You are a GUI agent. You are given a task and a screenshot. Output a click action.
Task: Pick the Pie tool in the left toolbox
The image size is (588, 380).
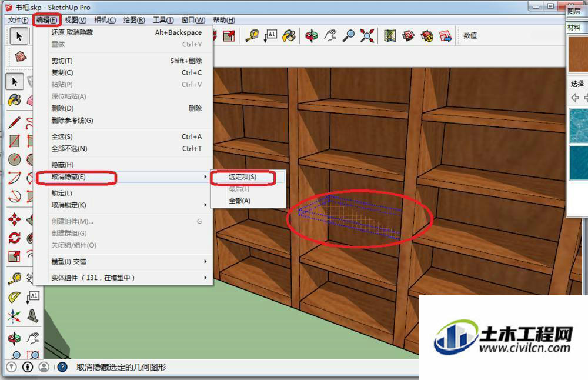click(x=15, y=196)
